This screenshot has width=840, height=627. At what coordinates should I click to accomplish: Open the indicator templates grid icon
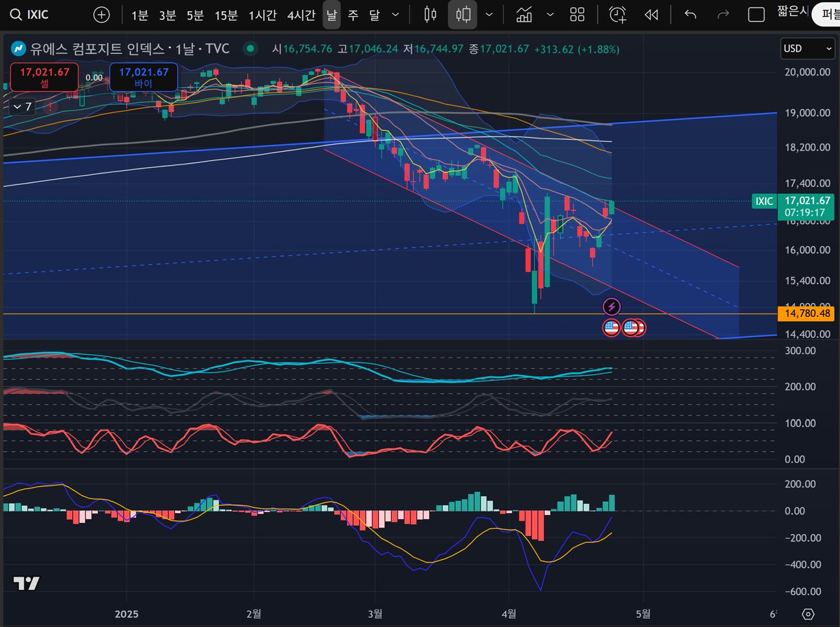click(577, 14)
